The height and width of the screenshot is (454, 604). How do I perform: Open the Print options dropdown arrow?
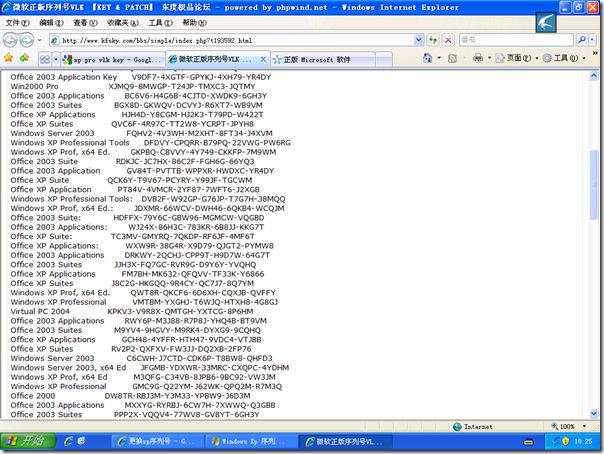[x=489, y=58]
